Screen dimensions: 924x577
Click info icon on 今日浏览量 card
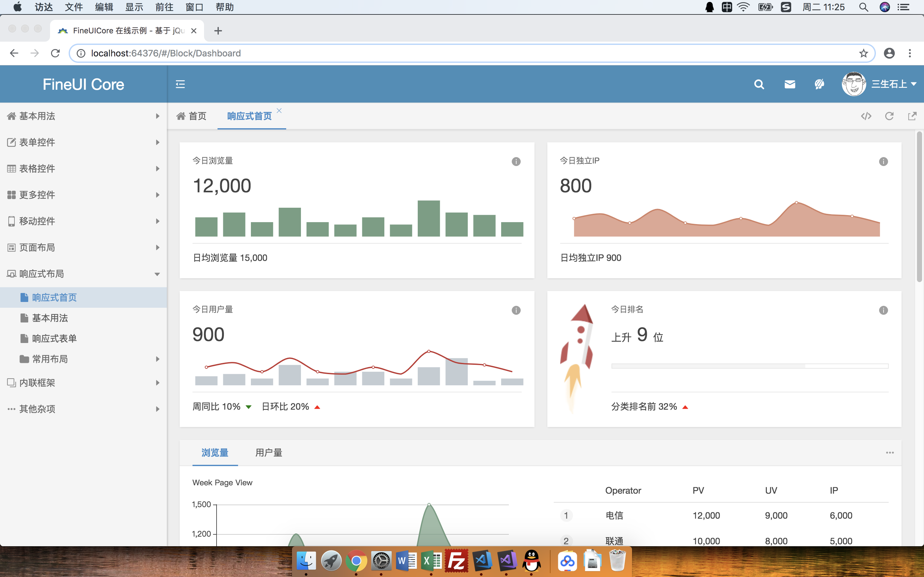[x=516, y=162]
